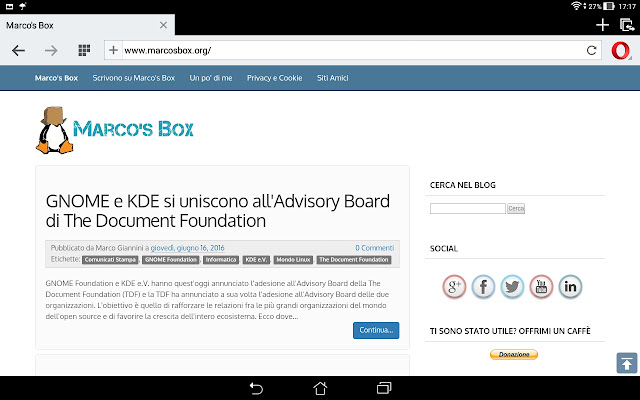The height and width of the screenshot is (400, 640).
Task: Tap the Wi-Fi status icon
Action: point(576,6)
